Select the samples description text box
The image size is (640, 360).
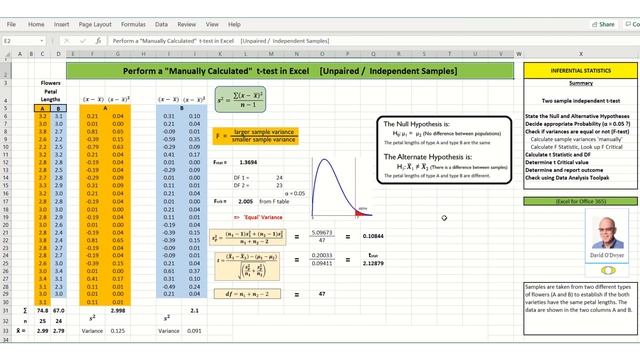[x=580, y=309]
